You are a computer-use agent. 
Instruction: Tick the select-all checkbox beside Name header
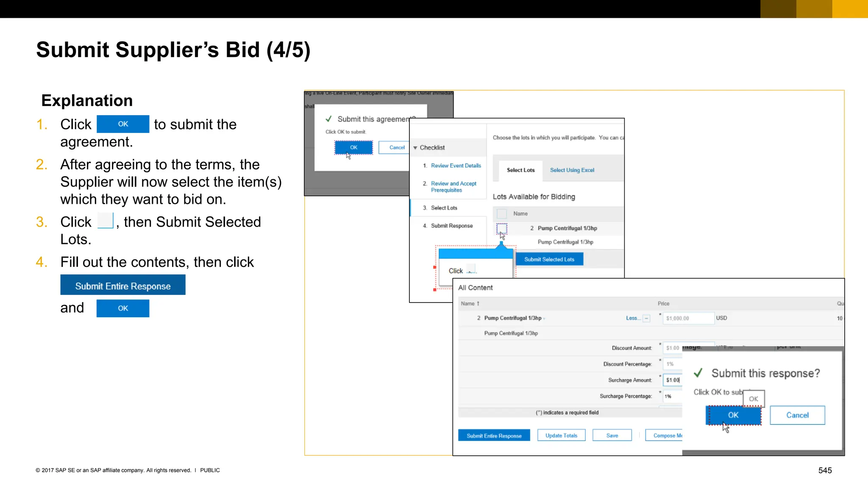(502, 214)
